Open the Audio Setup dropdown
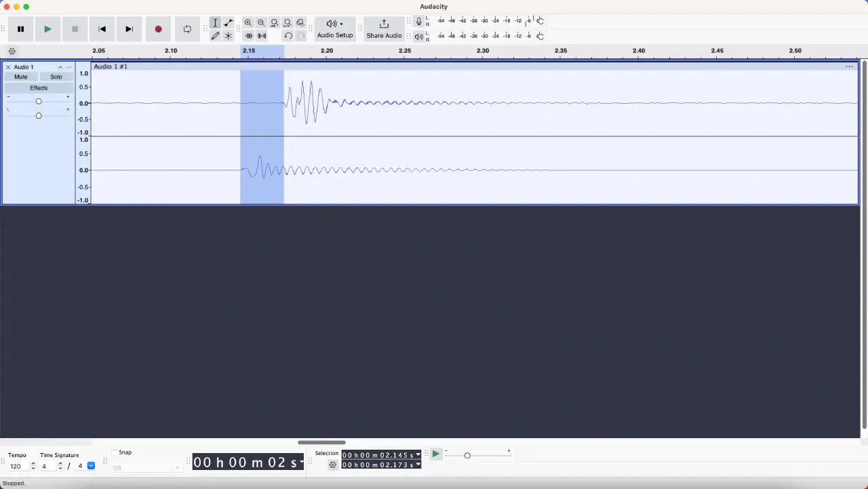Image resolution: width=868 pixels, height=489 pixels. (335, 29)
